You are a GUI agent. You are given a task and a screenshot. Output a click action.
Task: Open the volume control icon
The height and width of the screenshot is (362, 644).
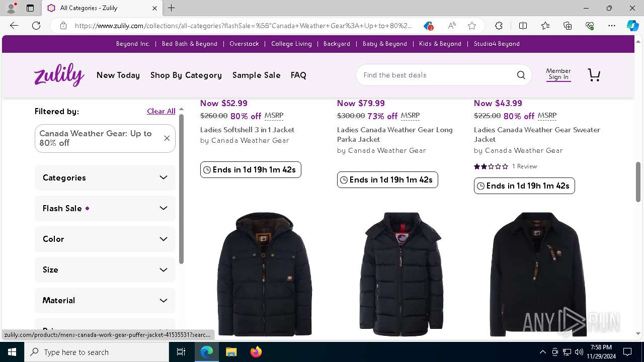click(x=579, y=352)
